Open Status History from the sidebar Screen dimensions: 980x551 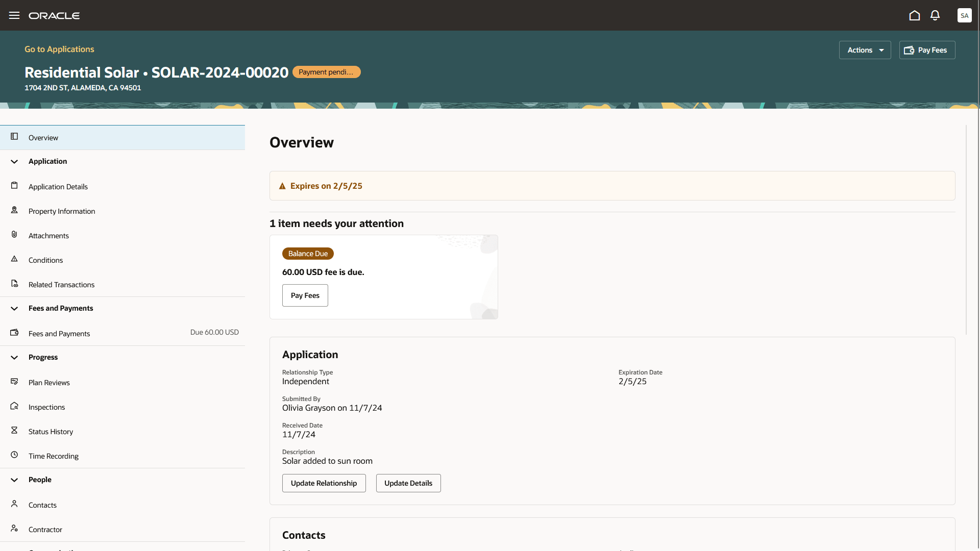[14, 431]
